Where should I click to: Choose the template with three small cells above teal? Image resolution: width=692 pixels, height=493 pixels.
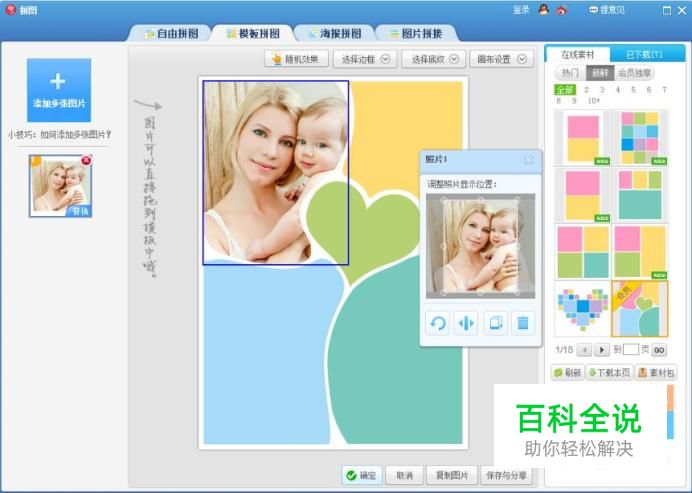(x=640, y=195)
